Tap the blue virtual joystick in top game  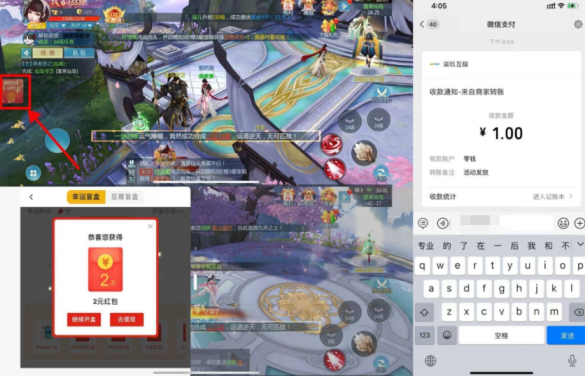tap(57, 140)
